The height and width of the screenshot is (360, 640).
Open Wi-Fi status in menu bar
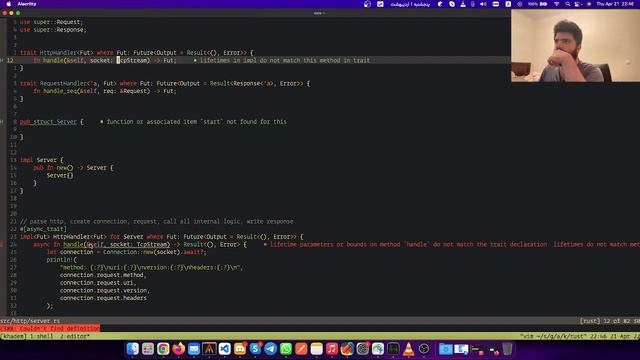[x=556, y=4]
